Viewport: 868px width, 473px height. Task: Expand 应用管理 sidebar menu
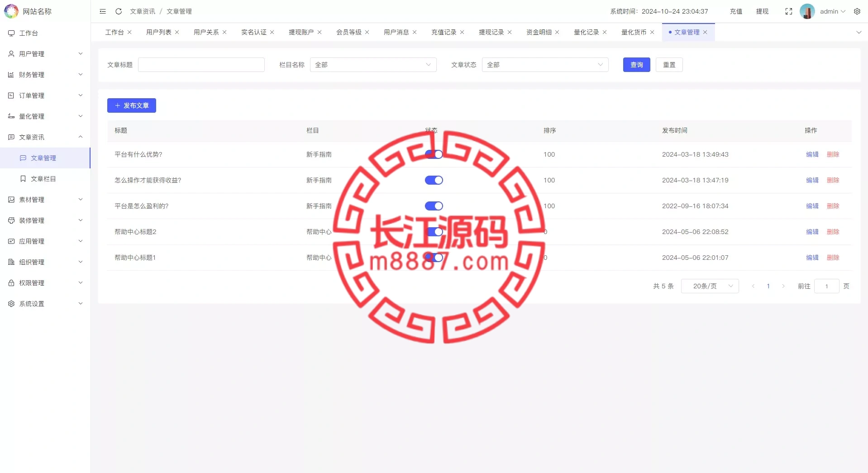click(45, 241)
